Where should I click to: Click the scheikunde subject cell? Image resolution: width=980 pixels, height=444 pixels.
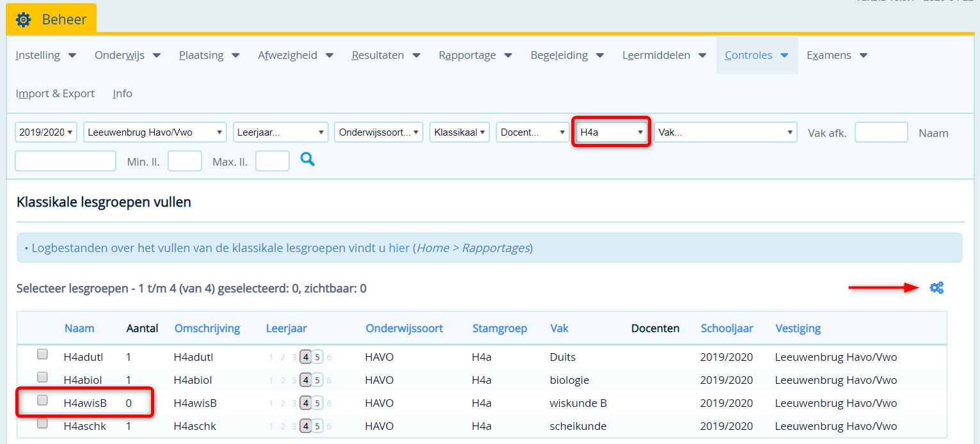578,426
